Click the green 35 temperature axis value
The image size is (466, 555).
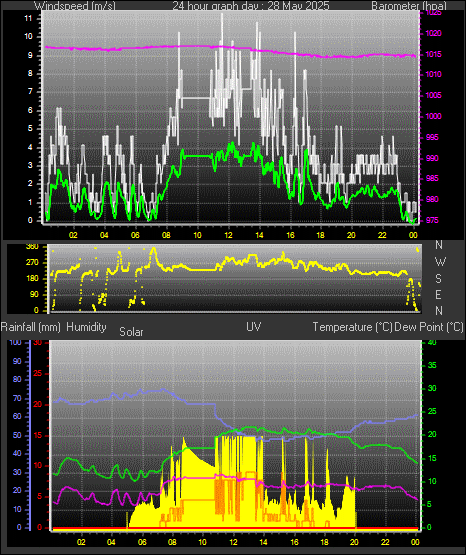pos(432,365)
